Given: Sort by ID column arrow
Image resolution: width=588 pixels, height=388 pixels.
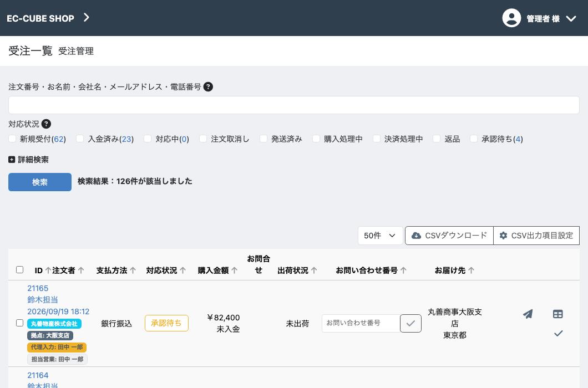Looking at the screenshot, I should (48, 270).
